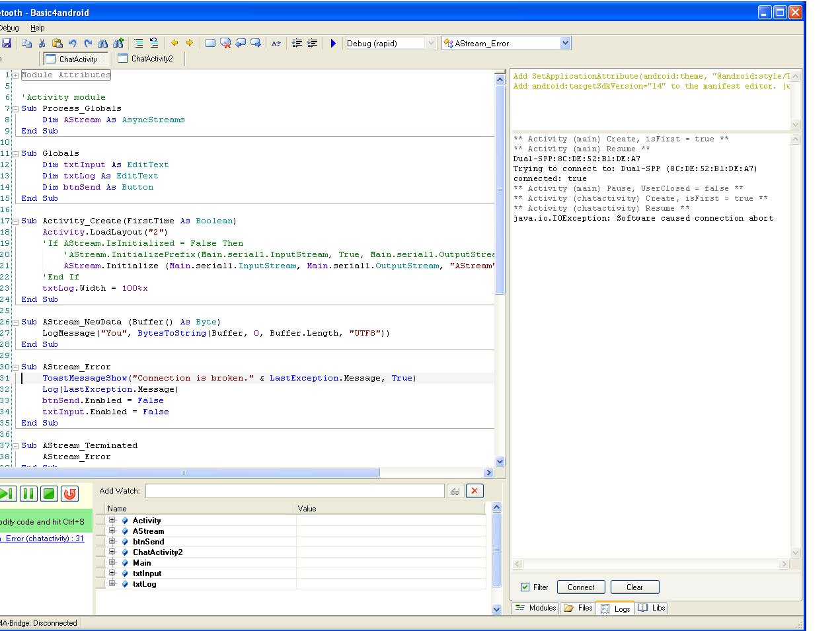Open the Modules tab in right pane
Screen dimensions: 840x631
pyautogui.click(x=535, y=608)
